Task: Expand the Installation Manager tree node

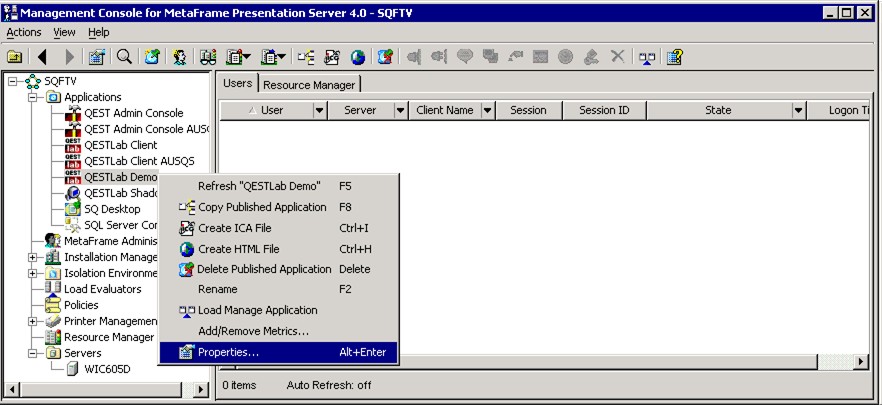Action: (x=33, y=257)
